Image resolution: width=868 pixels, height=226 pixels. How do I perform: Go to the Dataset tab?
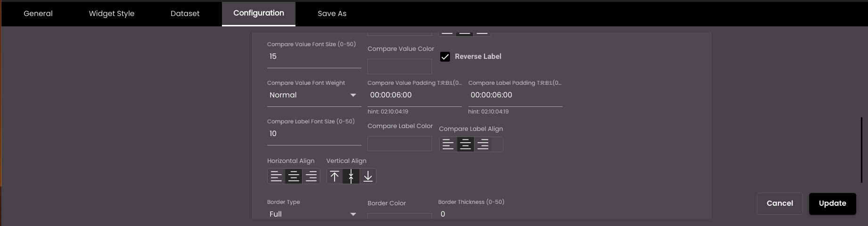coord(185,14)
